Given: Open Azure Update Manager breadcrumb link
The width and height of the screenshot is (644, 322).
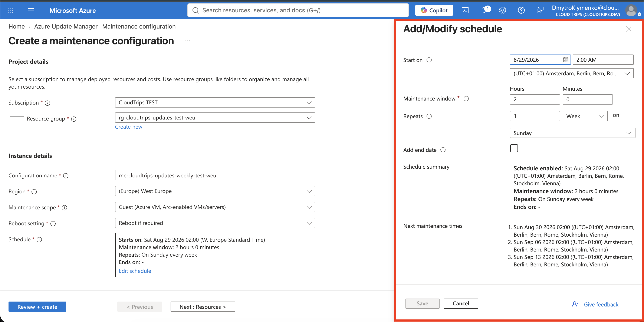Looking at the screenshot, I should (105, 26).
